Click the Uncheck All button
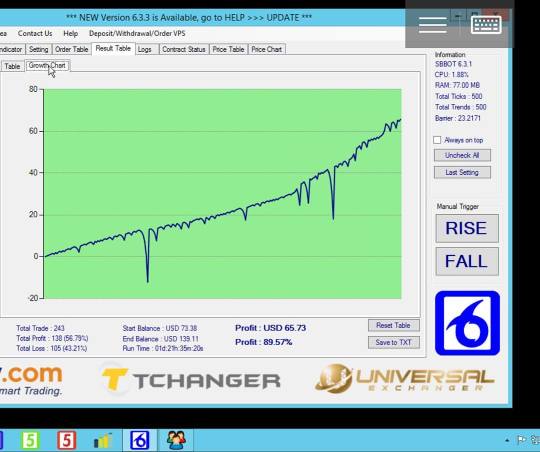The image size is (540, 452). click(x=462, y=155)
